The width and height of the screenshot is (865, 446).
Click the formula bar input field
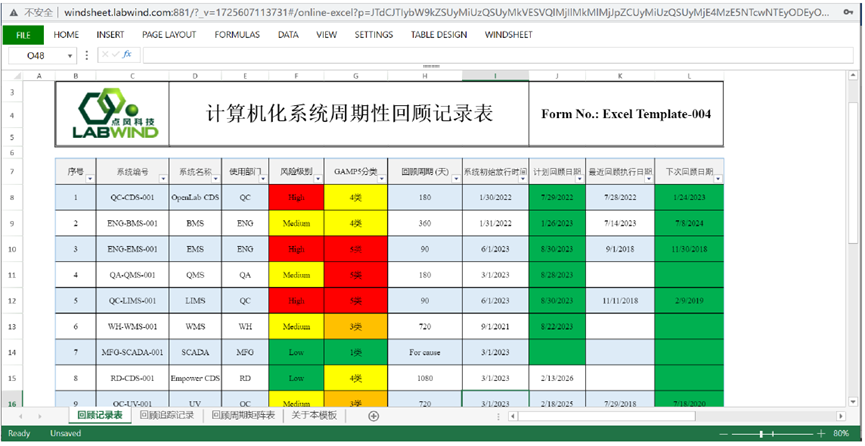(x=500, y=56)
